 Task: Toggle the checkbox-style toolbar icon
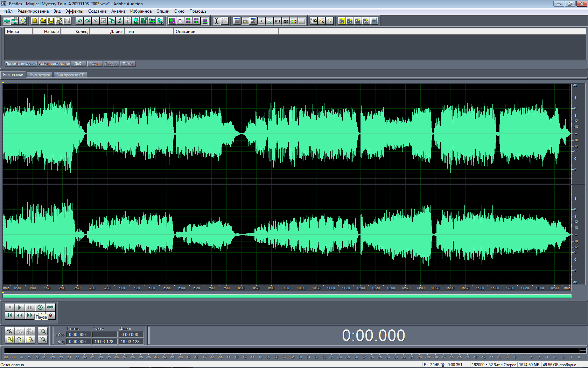point(180,21)
